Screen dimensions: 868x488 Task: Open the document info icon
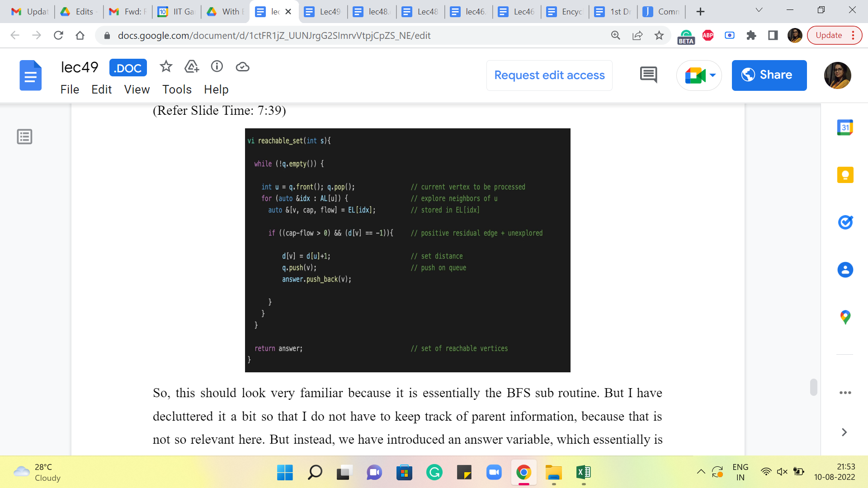[217, 67]
